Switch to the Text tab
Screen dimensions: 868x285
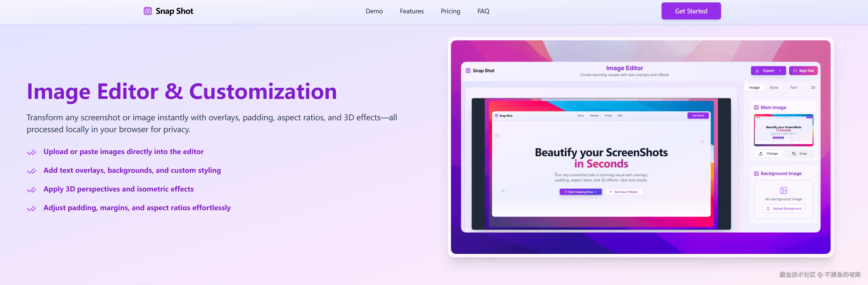(793, 88)
